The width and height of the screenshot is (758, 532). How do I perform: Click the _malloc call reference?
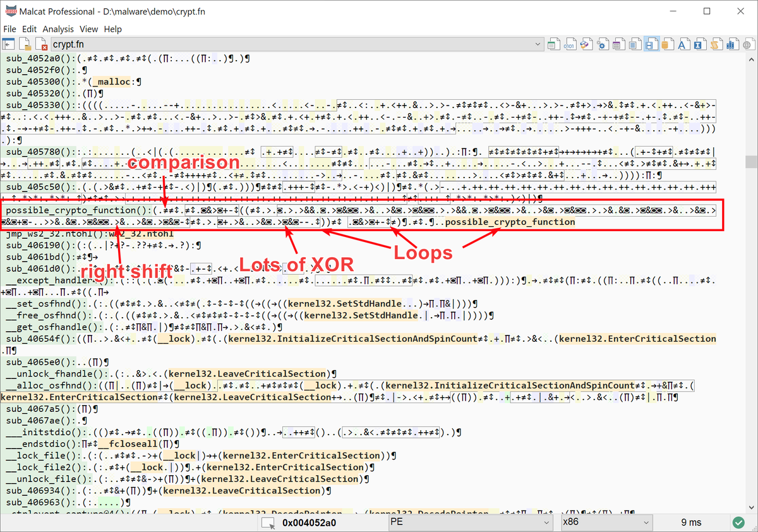click(x=112, y=82)
